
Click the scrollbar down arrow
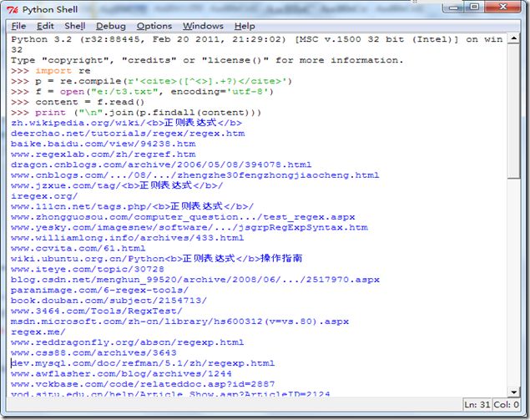coord(514,392)
